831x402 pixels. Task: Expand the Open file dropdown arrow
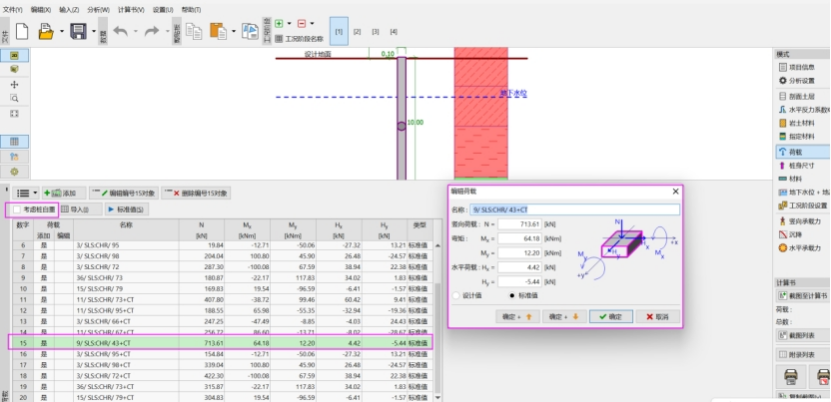(60, 32)
